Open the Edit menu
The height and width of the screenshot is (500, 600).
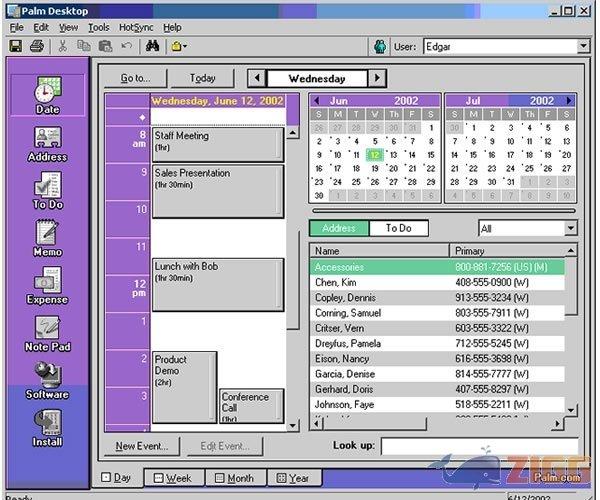[41, 28]
